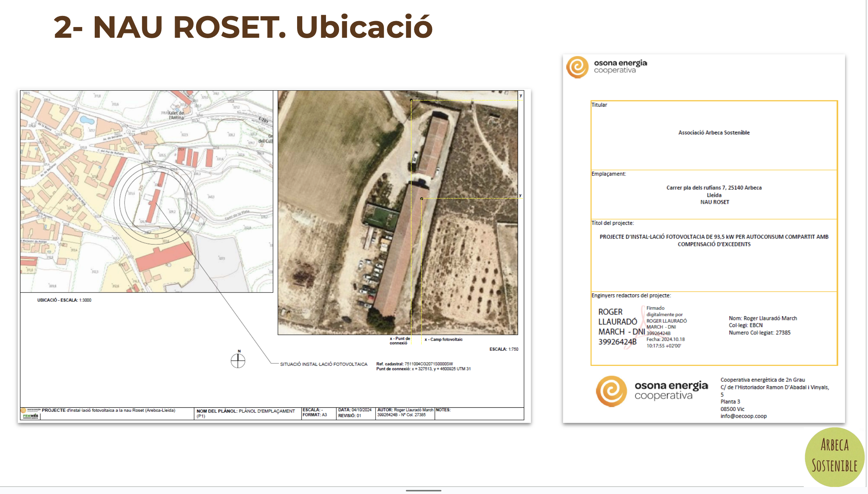Click the osona energia spiral logo at top
The height and width of the screenshot is (494, 868).
point(577,67)
